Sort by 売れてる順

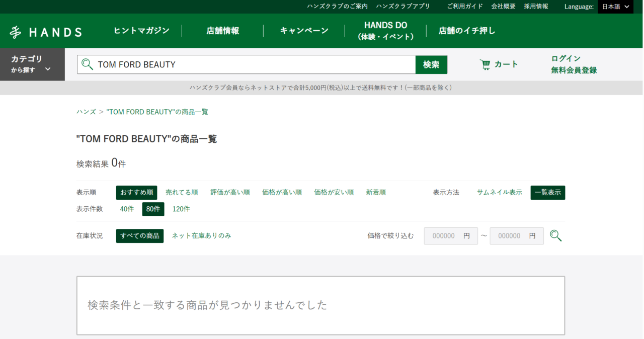tap(182, 193)
